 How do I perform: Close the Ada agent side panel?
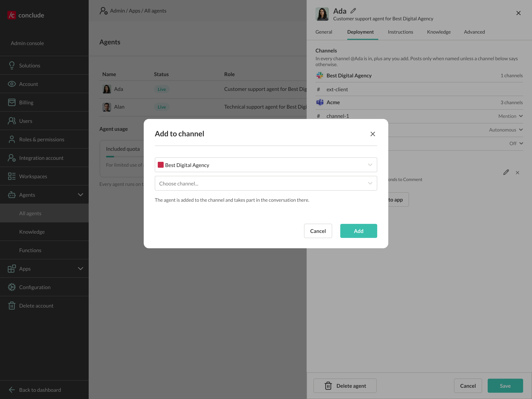pos(519,13)
